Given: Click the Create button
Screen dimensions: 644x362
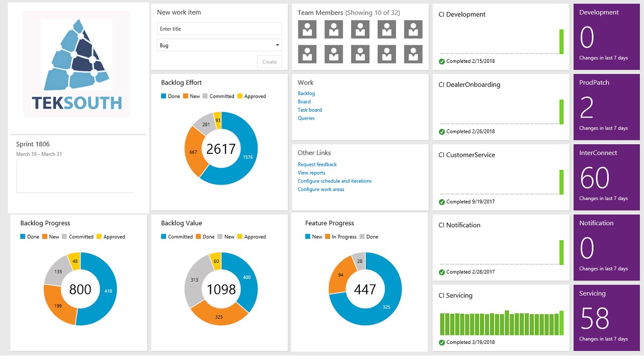Looking at the screenshot, I should [x=270, y=62].
